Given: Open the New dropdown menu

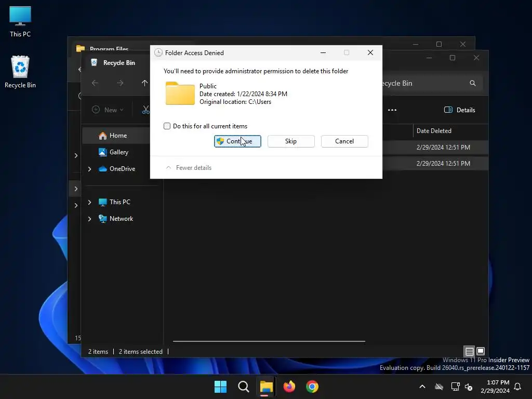Looking at the screenshot, I should click(108, 110).
